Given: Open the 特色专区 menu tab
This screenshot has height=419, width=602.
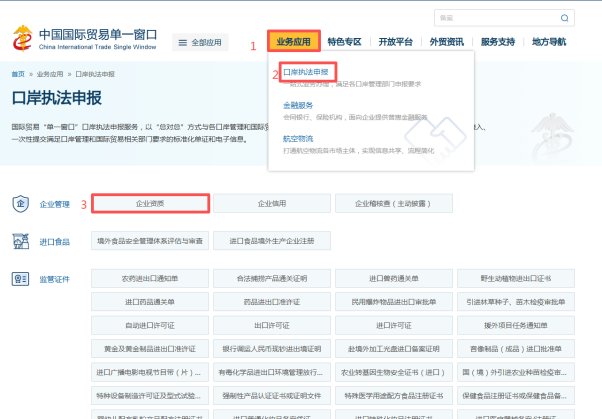Looking at the screenshot, I should click(344, 42).
